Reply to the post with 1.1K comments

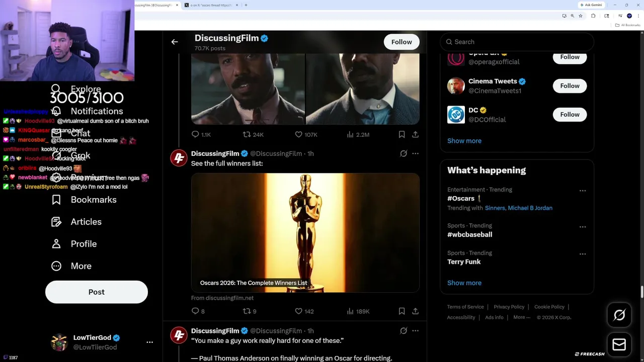pyautogui.click(x=201, y=134)
